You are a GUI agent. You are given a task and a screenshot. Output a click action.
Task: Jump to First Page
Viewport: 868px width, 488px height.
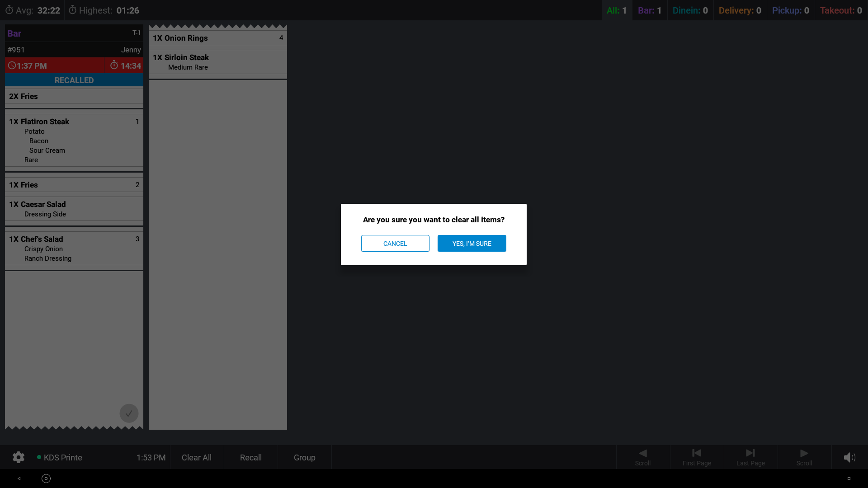(x=696, y=457)
